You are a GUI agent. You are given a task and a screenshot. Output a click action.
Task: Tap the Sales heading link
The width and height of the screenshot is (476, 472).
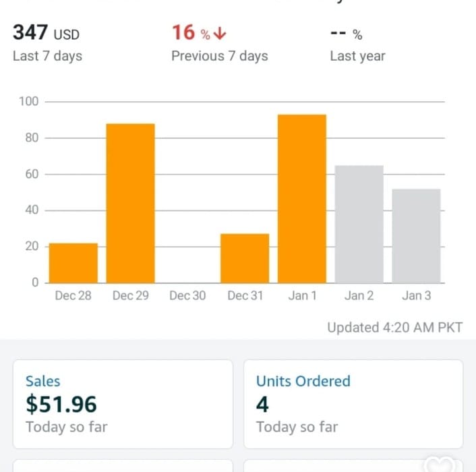pos(42,381)
